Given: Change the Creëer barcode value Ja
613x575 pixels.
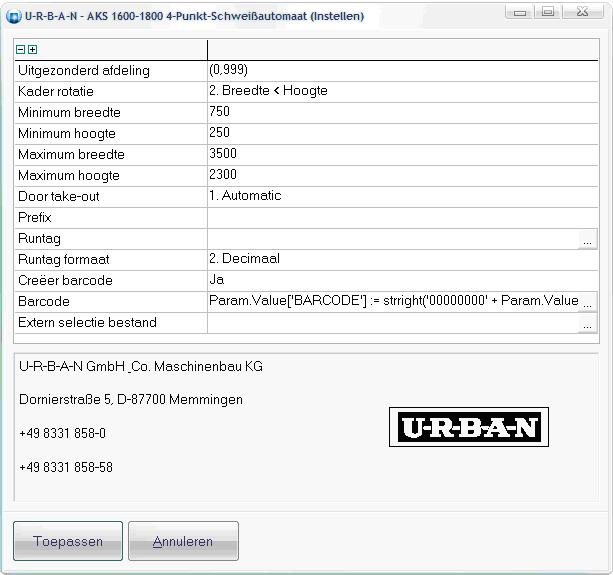Looking at the screenshot, I should (x=403, y=281).
